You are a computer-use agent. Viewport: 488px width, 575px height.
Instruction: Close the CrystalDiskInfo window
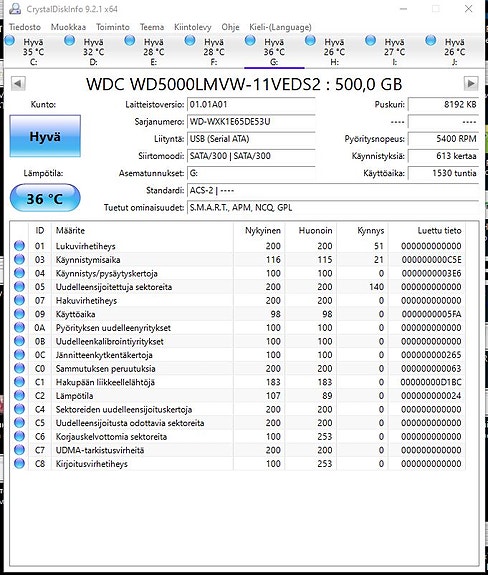tap(469, 9)
